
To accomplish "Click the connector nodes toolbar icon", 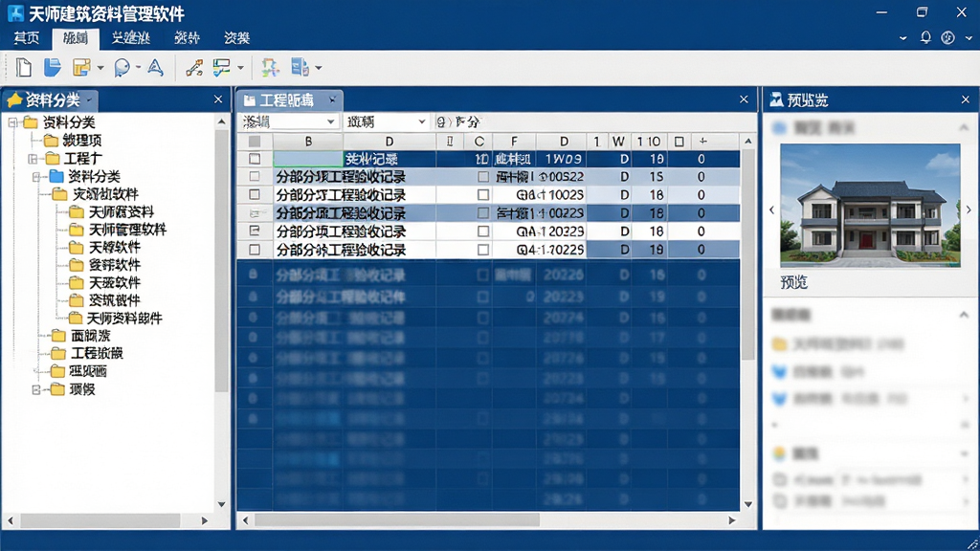I will pos(193,68).
